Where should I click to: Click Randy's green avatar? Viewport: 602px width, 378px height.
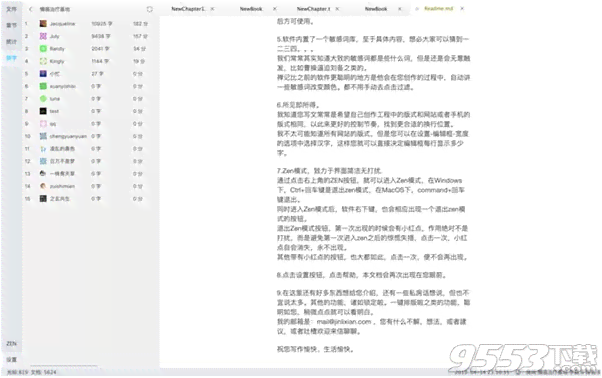coord(43,49)
